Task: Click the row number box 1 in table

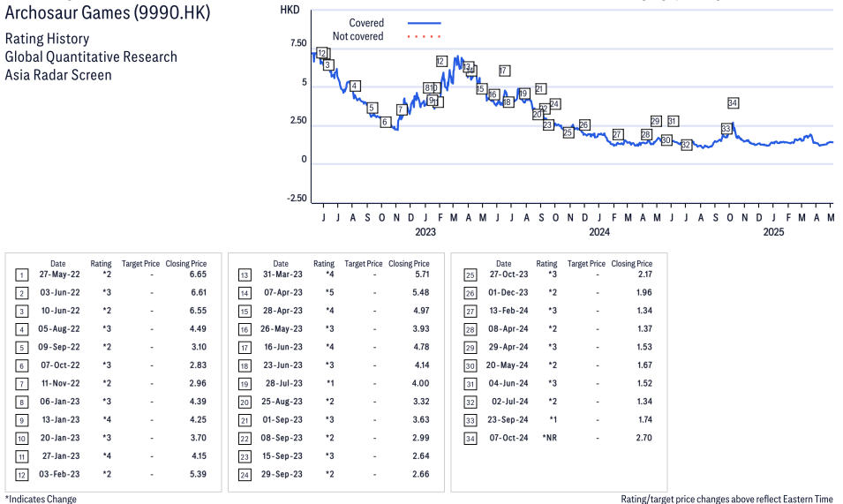Action: click(x=21, y=275)
